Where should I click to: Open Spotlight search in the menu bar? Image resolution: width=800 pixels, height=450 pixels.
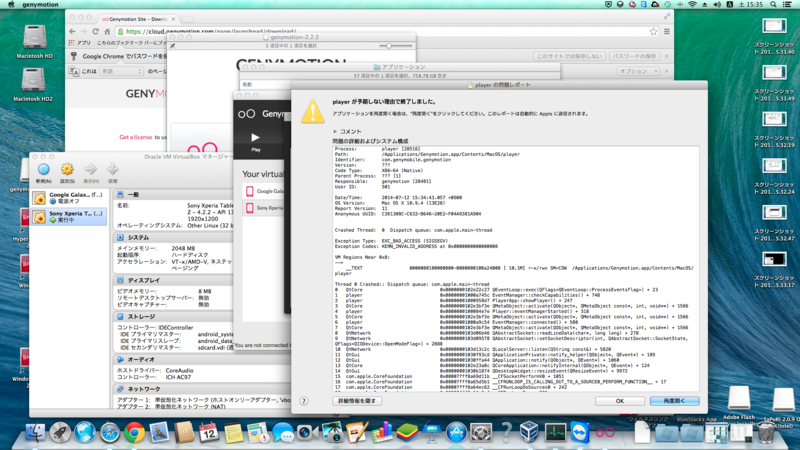773,5
